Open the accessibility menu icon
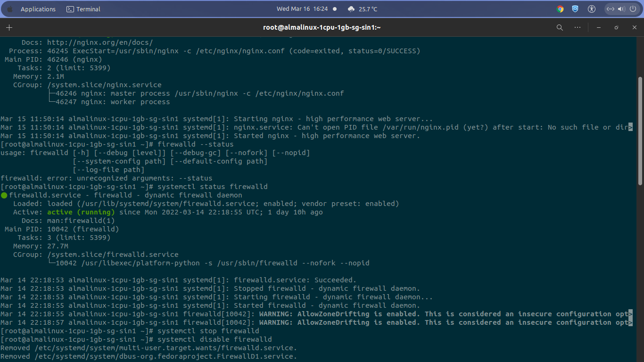The height and width of the screenshot is (362, 644). click(592, 9)
